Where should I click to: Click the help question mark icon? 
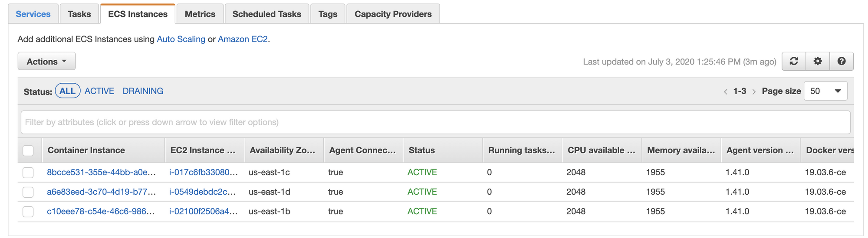(x=842, y=61)
